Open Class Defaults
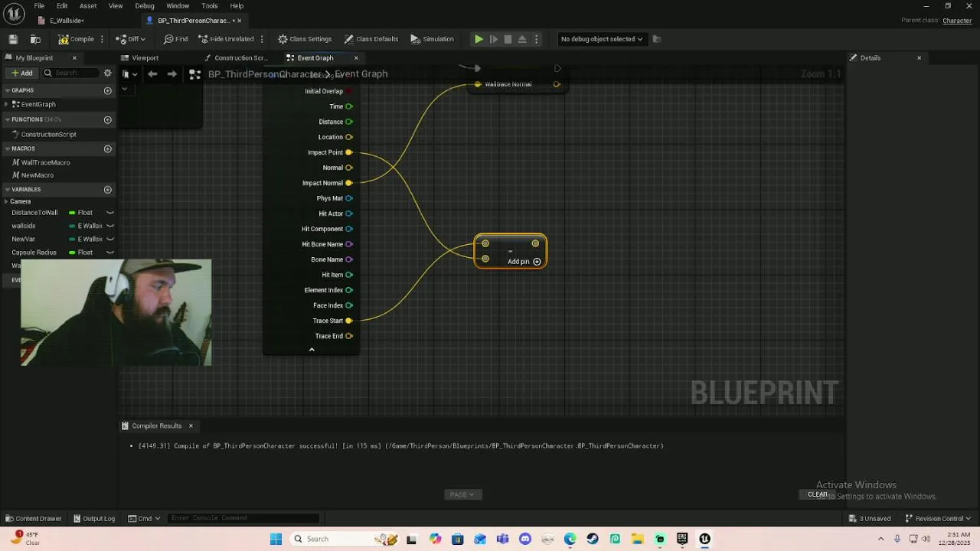Screen dimensions: 980x551 point(371,39)
